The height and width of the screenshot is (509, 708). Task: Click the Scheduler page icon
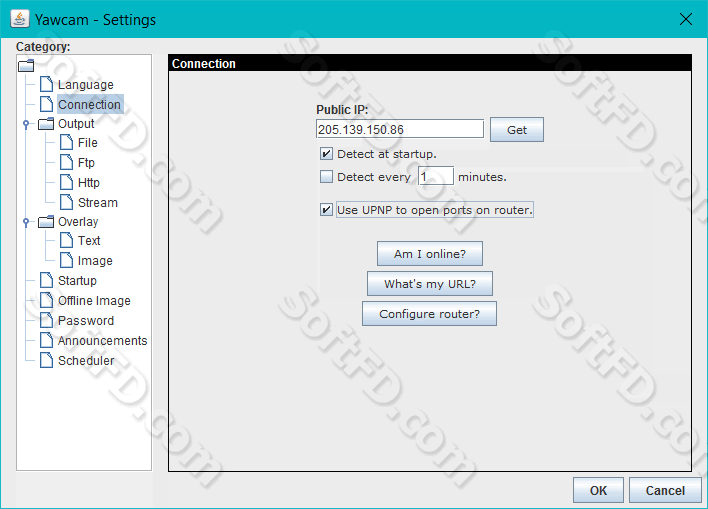47,360
